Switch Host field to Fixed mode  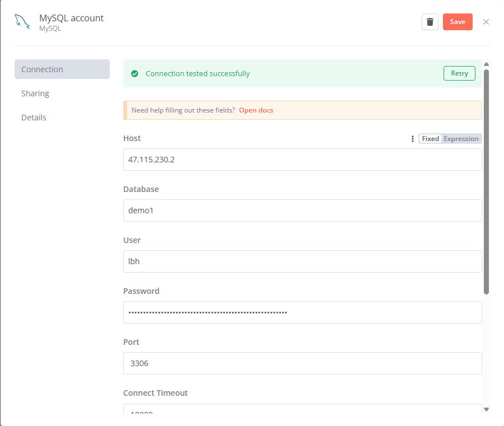point(431,139)
